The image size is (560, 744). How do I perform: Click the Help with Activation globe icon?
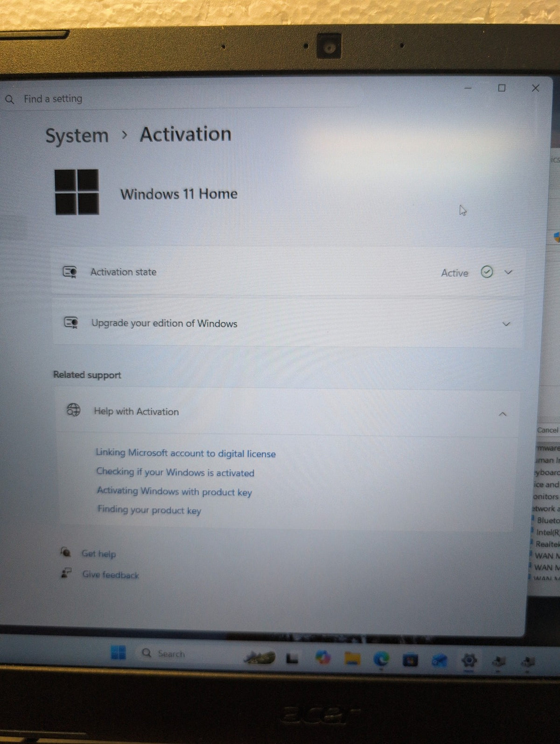(73, 410)
